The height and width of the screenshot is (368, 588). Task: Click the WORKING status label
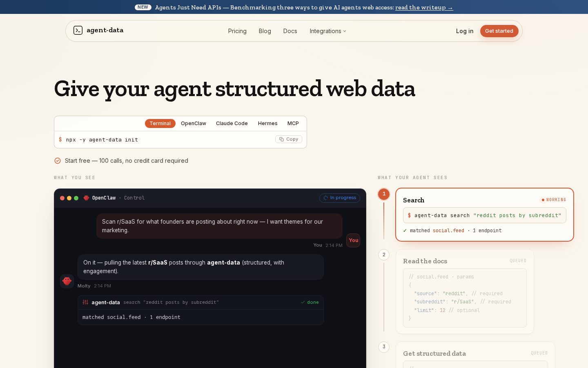556,200
